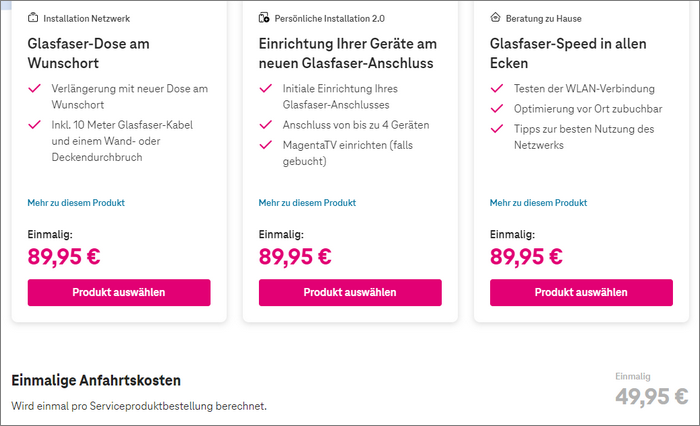Click checkmark beside 'Tipps zur besten Nutzung'

click(x=496, y=129)
